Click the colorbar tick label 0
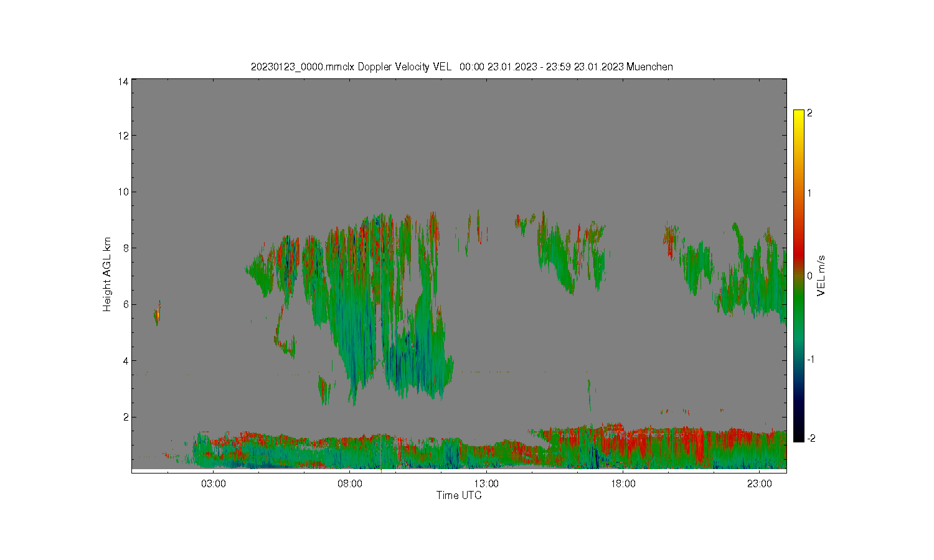 [809, 276]
